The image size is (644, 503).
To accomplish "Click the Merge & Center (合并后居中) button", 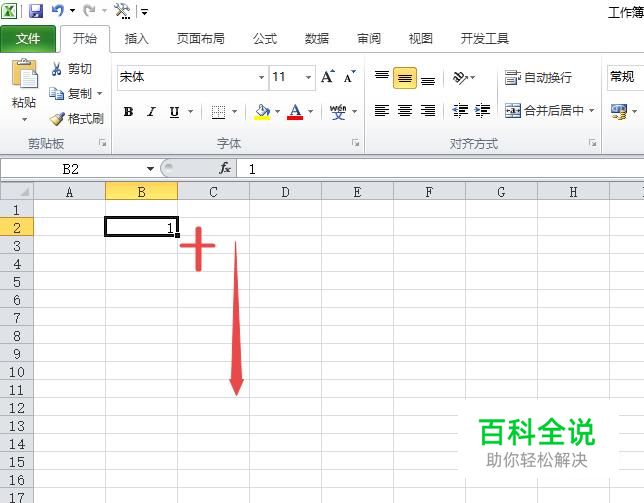I will [x=544, y=110].
